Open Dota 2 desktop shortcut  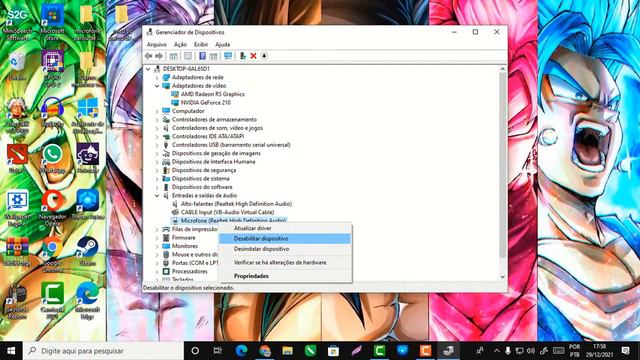[x=17, y=158]
